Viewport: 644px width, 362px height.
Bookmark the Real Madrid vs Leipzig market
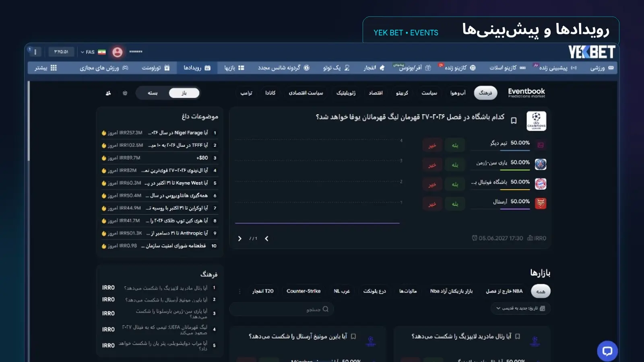[x=518, y=336]
